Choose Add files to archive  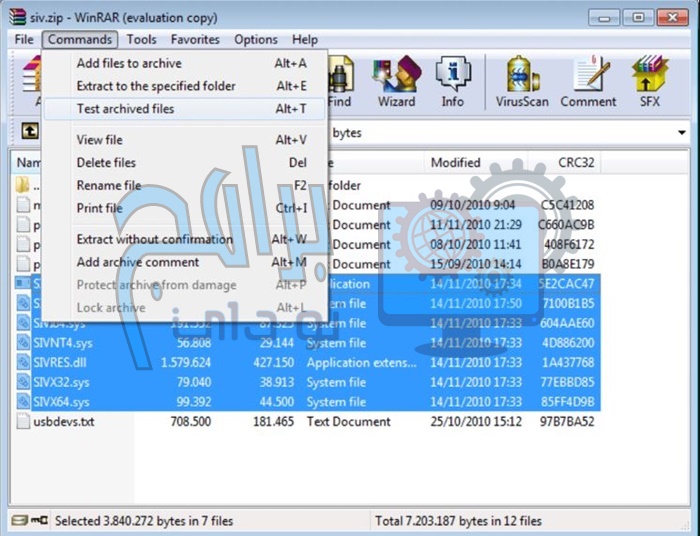(x=129, y=63)
